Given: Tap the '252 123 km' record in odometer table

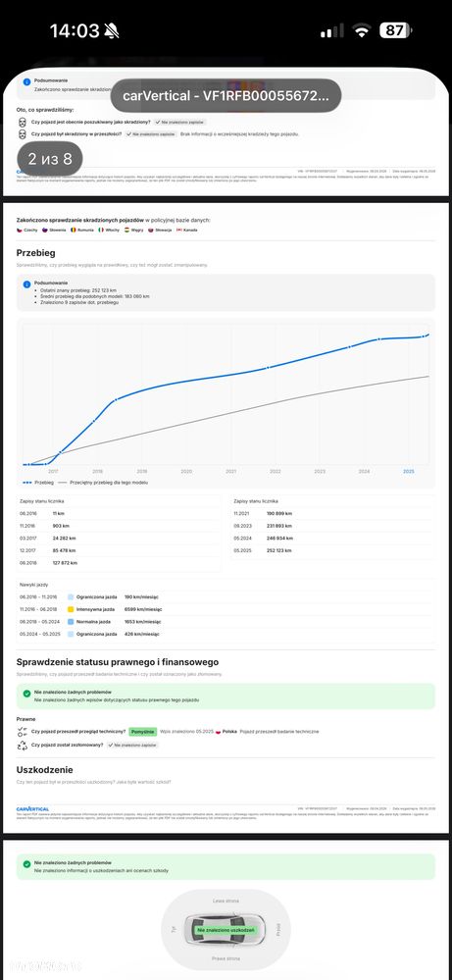Looking at the screenshot, I should (279, 550).
